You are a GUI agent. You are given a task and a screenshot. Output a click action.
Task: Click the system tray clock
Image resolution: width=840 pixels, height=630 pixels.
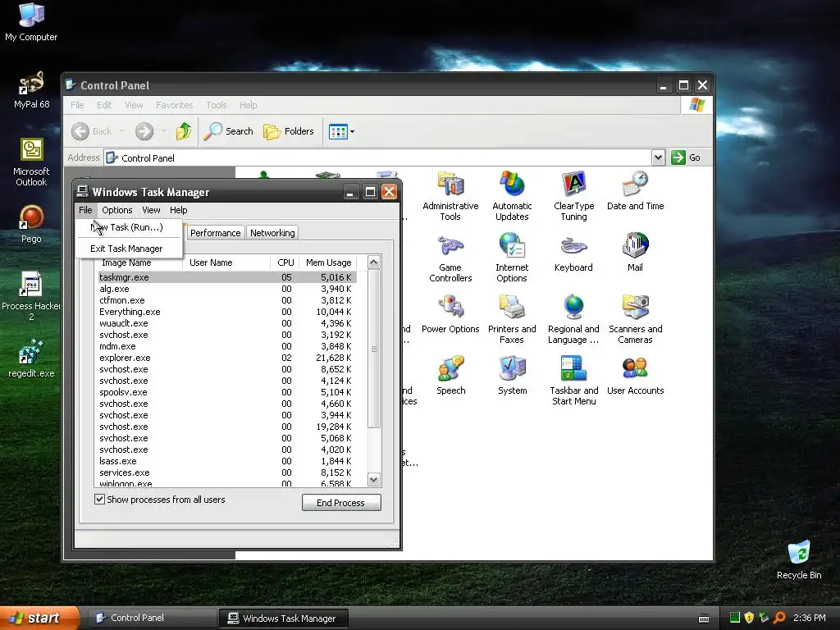click(809, 618)
